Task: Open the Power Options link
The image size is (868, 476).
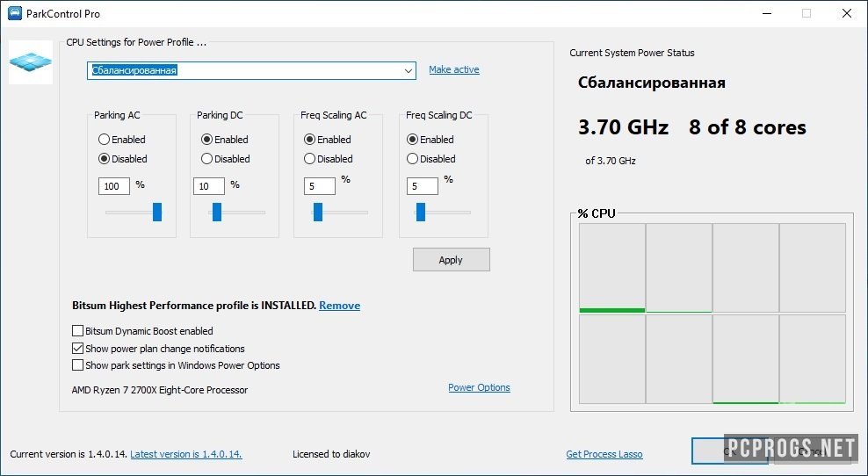Action: (x=479, y=387)
